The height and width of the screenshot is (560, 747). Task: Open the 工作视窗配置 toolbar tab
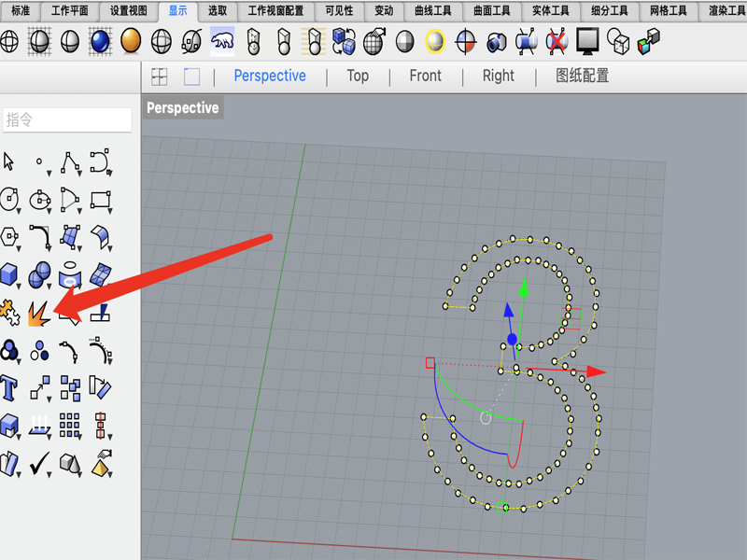click(275, 10)
